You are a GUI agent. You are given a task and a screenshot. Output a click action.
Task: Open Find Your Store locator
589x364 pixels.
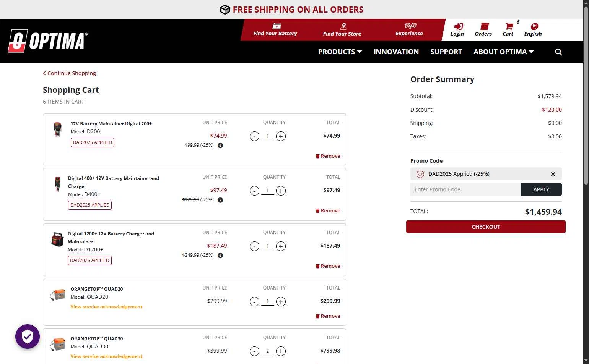point(342,30)
